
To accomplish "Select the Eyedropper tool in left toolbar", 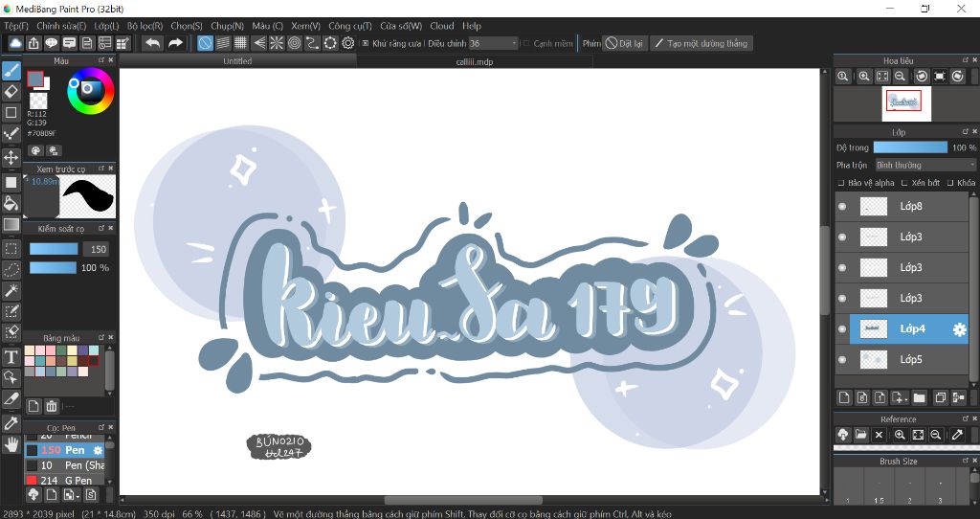I will [11, 423].
